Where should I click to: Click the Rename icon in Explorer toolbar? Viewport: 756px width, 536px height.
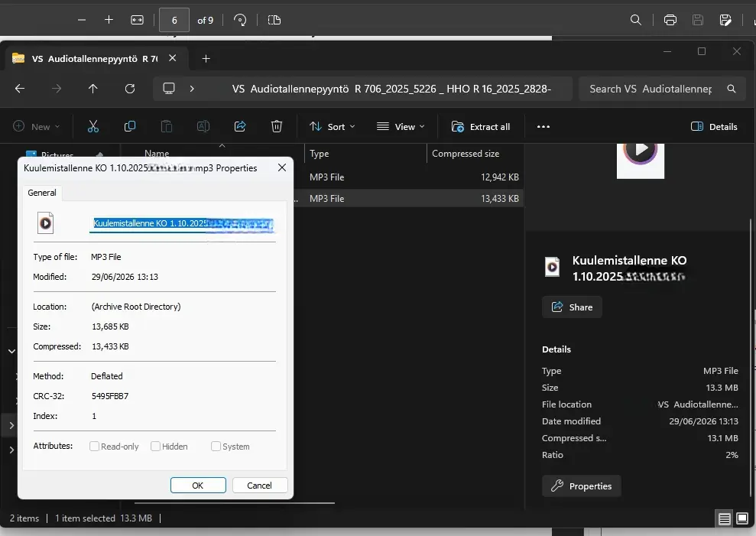pos(203,126)
